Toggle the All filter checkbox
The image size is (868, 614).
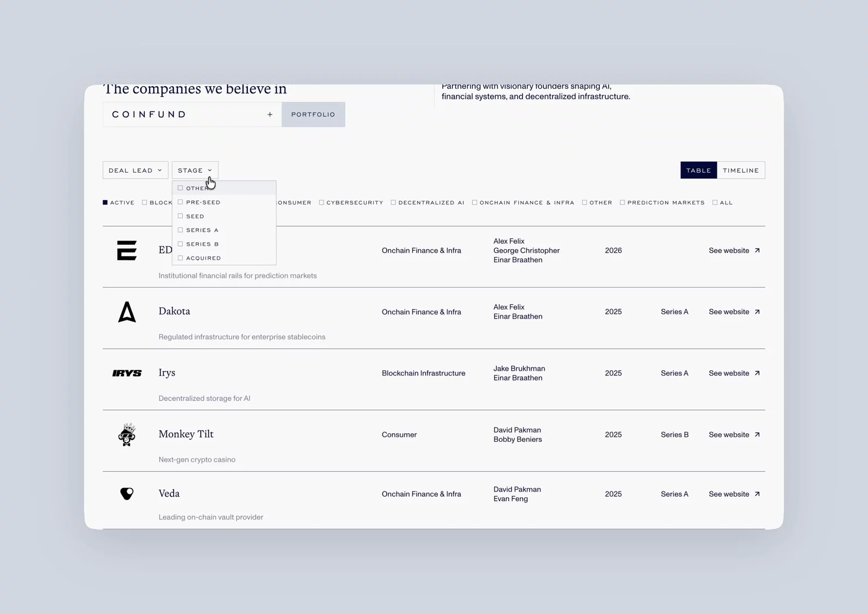pos(715,202)
